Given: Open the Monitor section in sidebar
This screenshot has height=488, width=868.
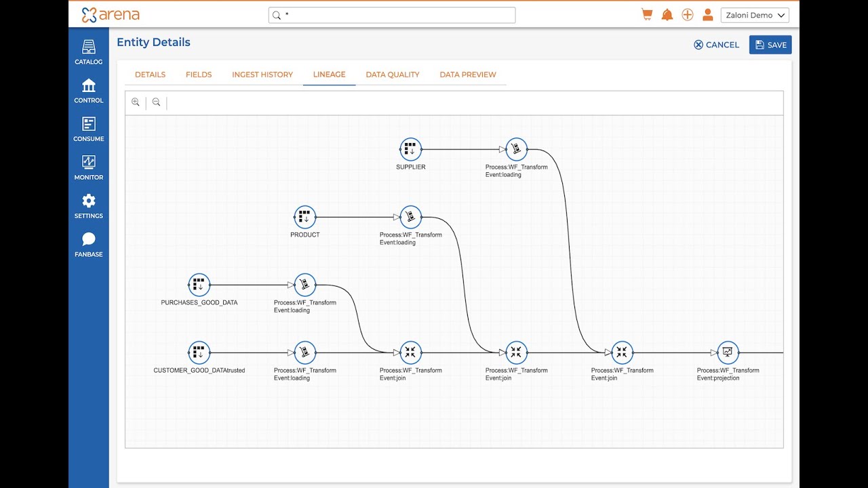Looking at the screenshot, I should click(x=89, y=168).
